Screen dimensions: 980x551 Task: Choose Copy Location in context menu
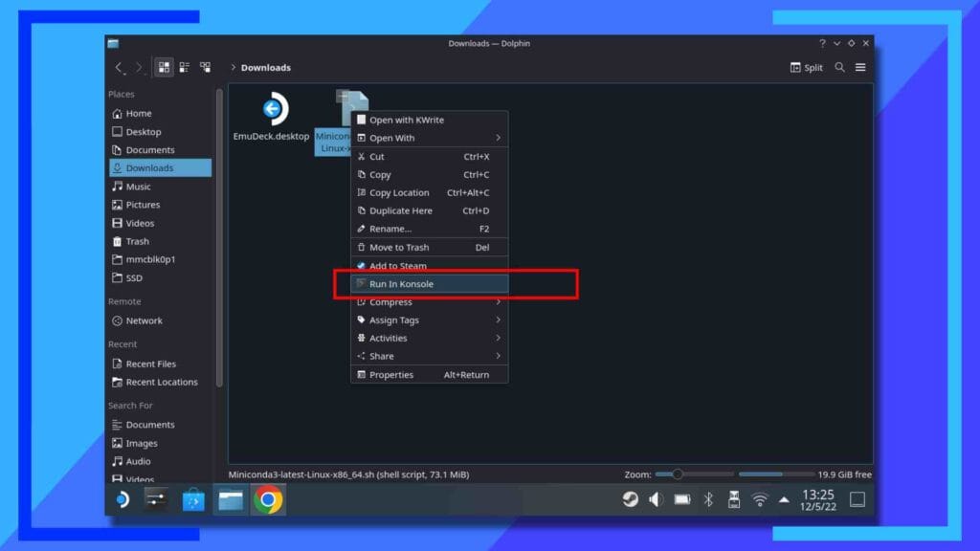430,193
